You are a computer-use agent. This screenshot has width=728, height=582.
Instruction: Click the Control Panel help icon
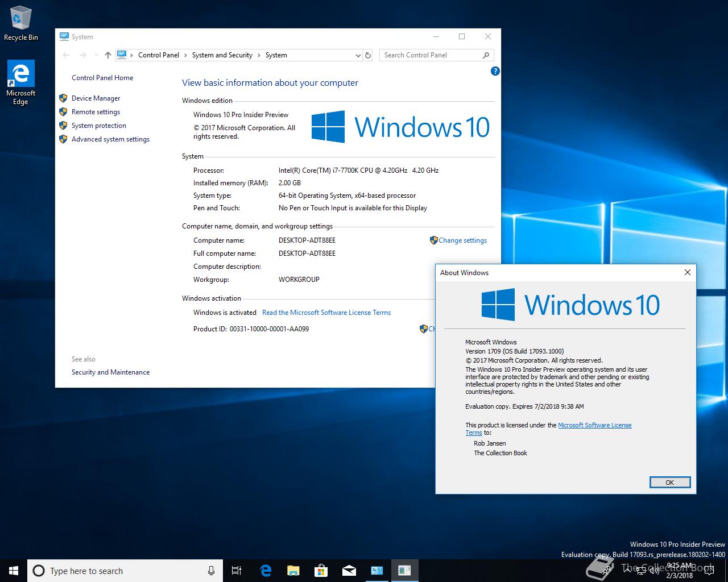pos(495,71)
